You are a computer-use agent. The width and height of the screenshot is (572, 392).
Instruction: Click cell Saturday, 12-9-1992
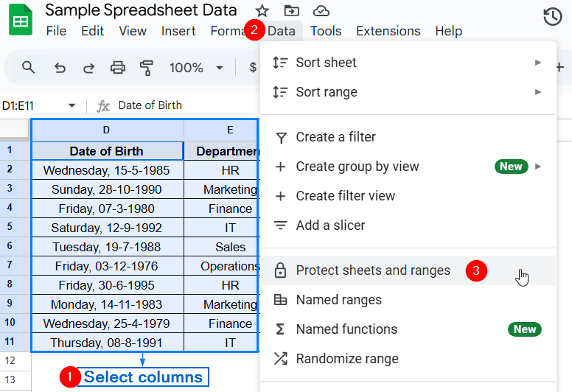pyautogui.click(x=108, y=228)
